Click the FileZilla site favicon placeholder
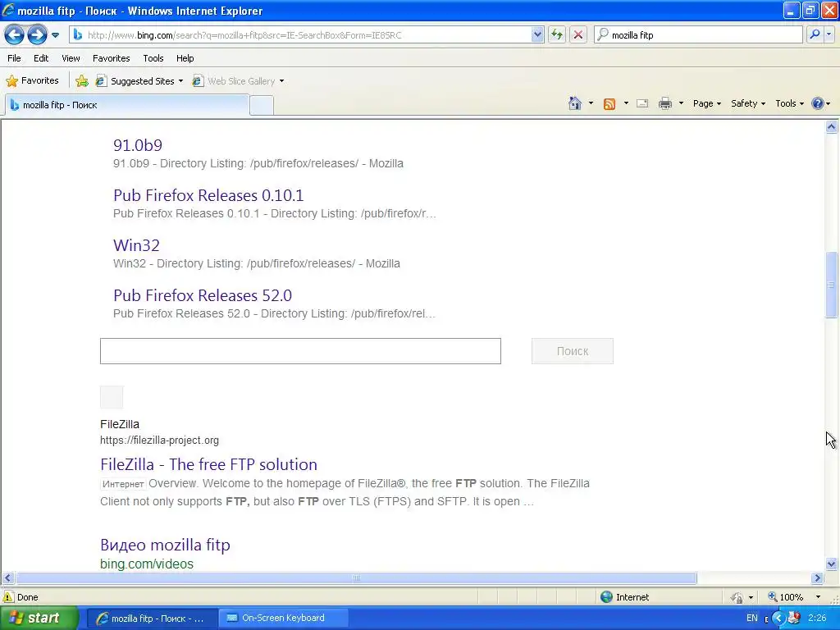The width and height of the screenshot is (840, 630). coord(112,397)
